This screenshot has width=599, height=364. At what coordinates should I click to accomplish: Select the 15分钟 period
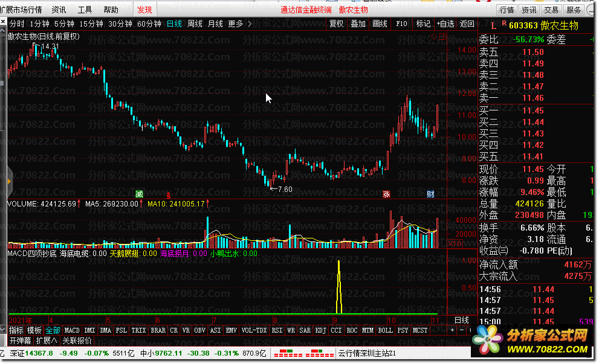pos(91,24)
